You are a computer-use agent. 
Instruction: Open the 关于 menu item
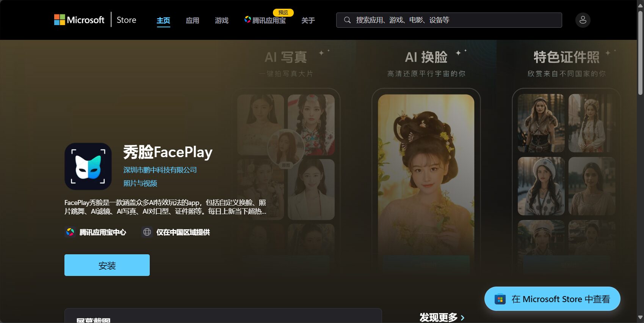tap(308, 20)
